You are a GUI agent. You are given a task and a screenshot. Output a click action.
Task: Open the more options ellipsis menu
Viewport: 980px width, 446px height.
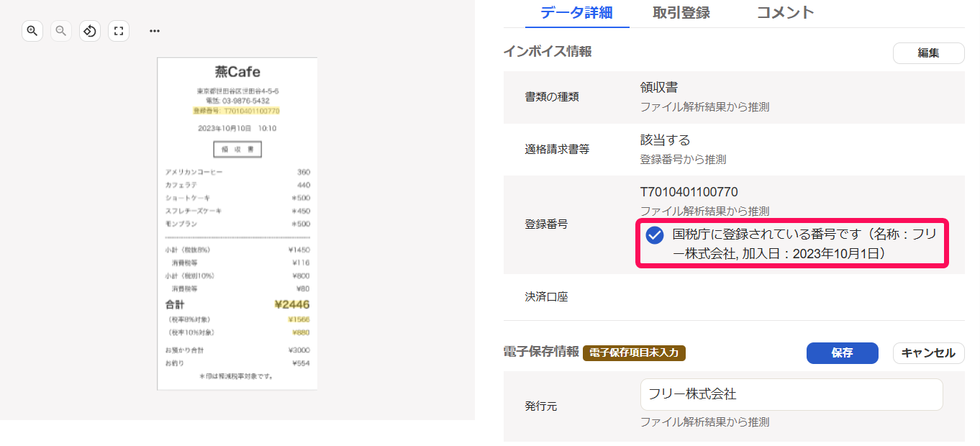click(x=155, y=31)
